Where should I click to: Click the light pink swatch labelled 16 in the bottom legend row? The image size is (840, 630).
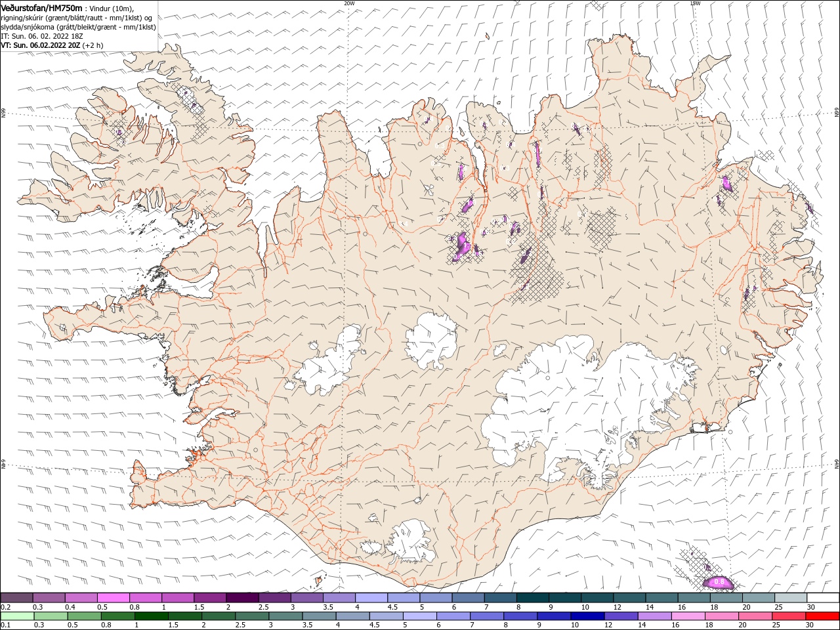pos(688,616)
